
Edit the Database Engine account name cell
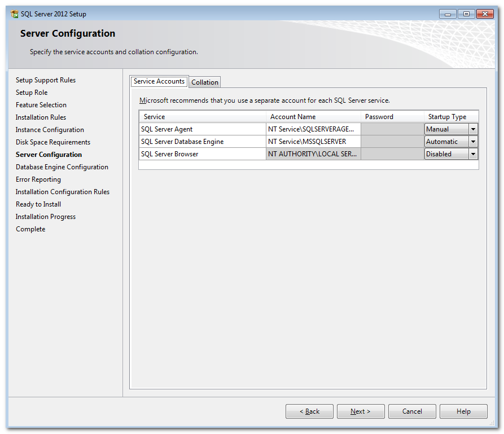(313, 142)
